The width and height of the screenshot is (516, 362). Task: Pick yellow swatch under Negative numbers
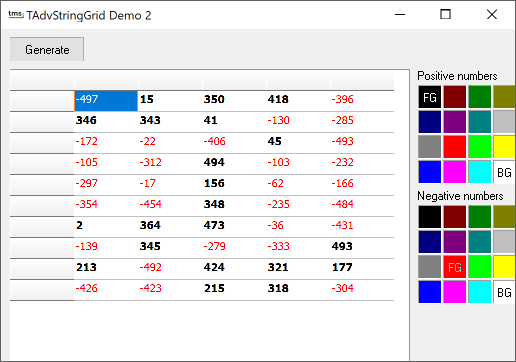504,267
